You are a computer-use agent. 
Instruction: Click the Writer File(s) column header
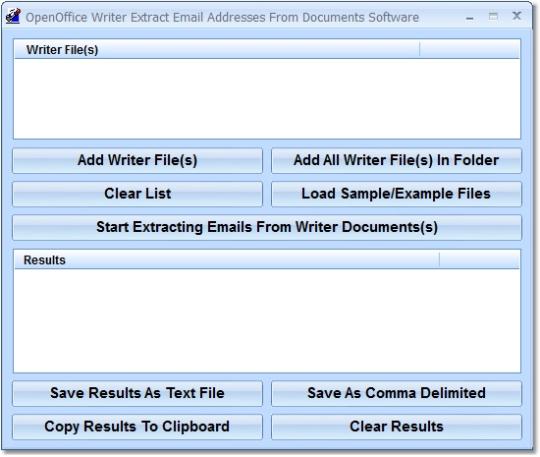click(x=217, y=50)
